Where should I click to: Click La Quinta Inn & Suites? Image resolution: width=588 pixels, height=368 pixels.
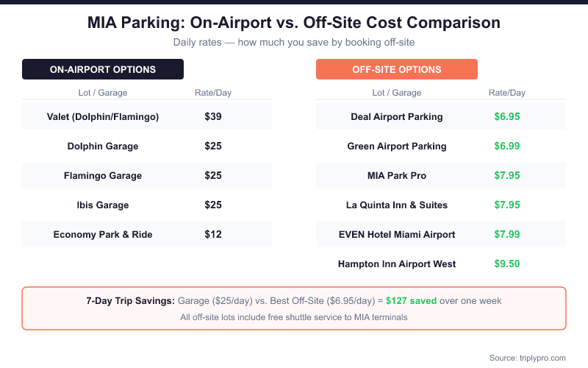point(397,205)
